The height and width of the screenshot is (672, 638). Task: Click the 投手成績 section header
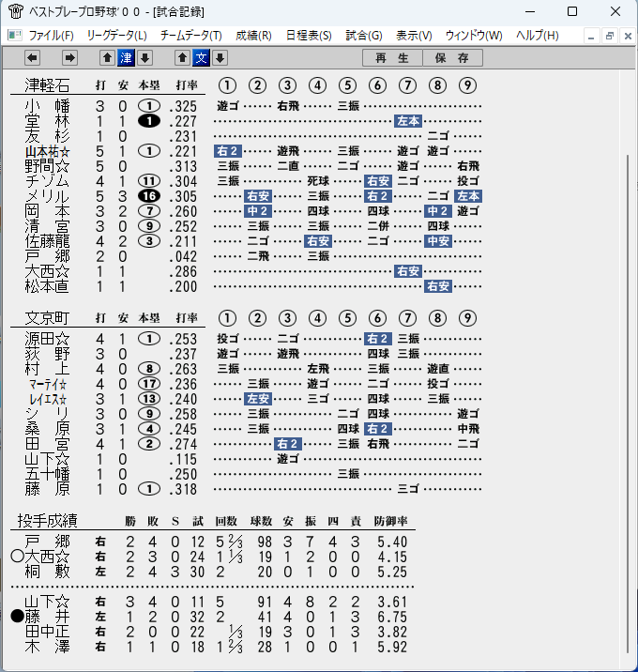point(48,521)
